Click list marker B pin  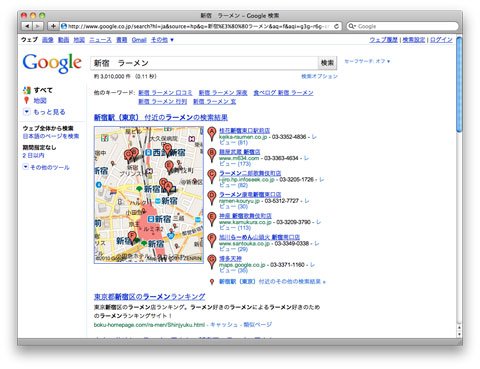(212, 156)
